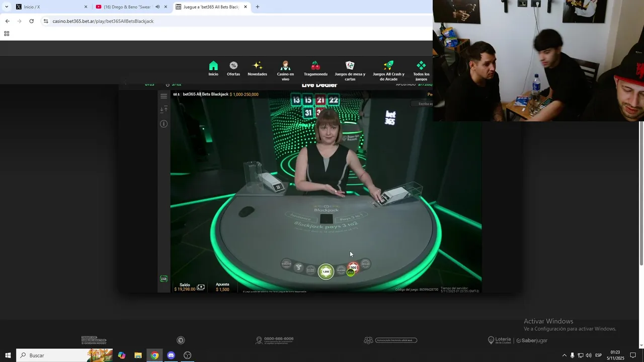Open Tragamoneda cherries icon
Viewport: 644px width, 362px height.
coord(315,66)
